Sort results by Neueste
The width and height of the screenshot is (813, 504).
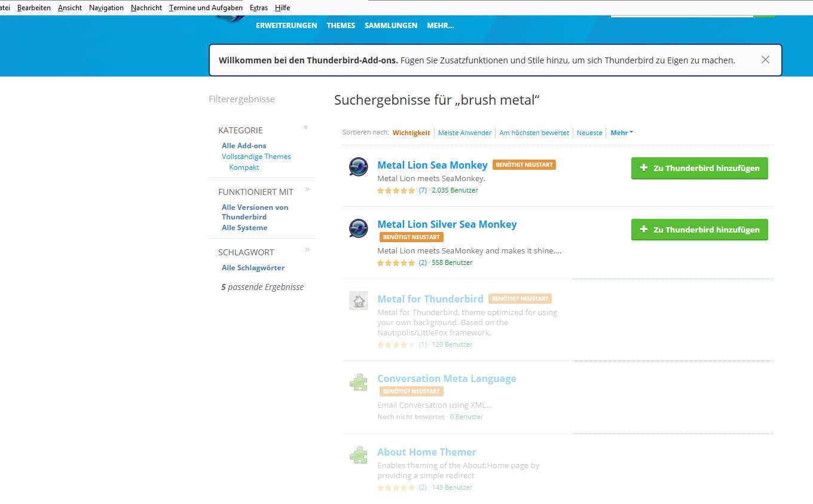point(589,133)
